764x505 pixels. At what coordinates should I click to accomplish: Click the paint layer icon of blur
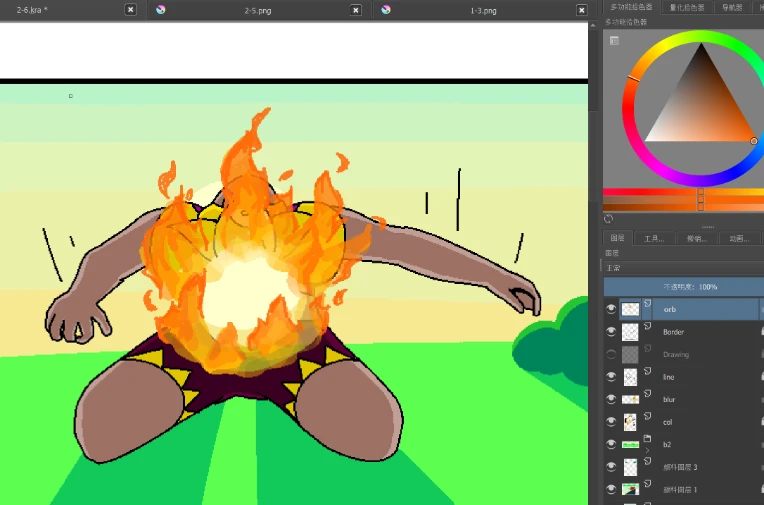coord(648,393)
